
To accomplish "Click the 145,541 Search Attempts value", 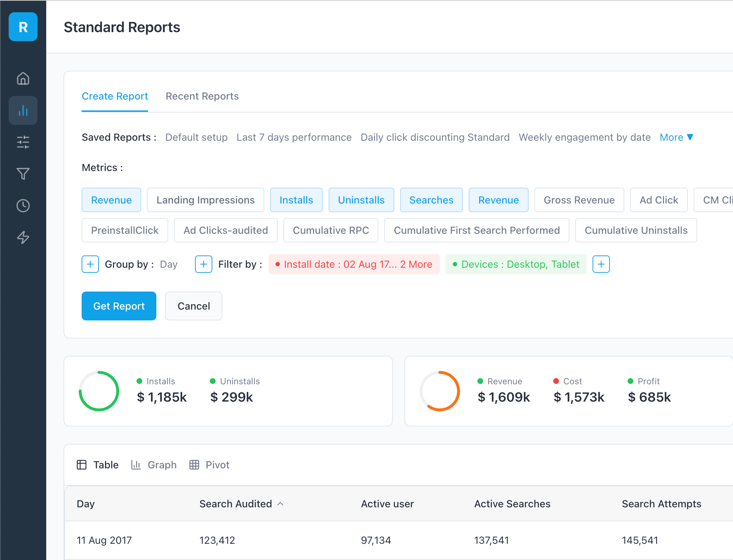I will [640, 540].
